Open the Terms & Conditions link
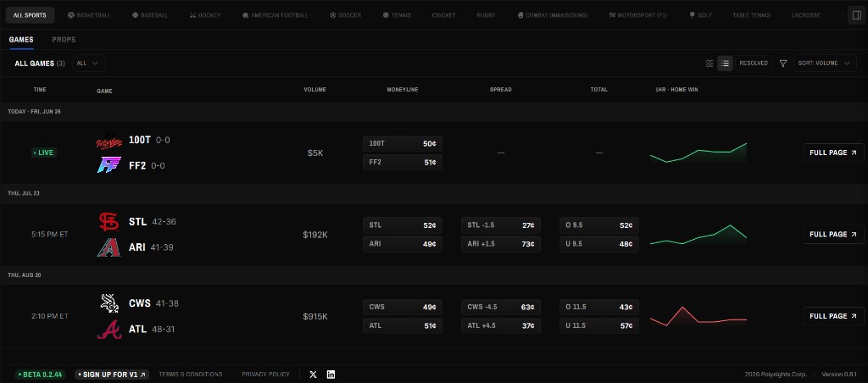This screenshot has width=868, height=383. (x=191, y=375)
